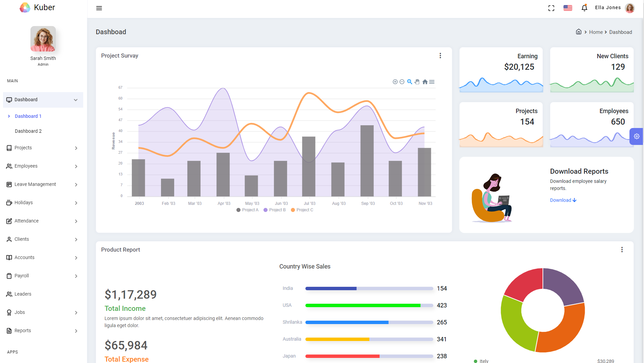Open Dashboard 2 from the sidebar
This screenshot has height=363, width=644.
click(x=28, y=131)
